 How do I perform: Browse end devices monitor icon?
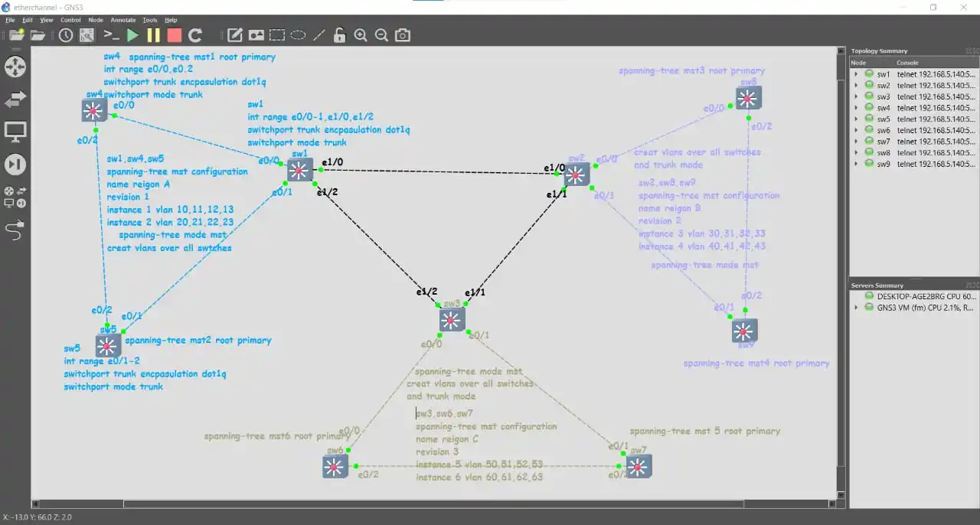pyautogui.click(x=15, y=132)
